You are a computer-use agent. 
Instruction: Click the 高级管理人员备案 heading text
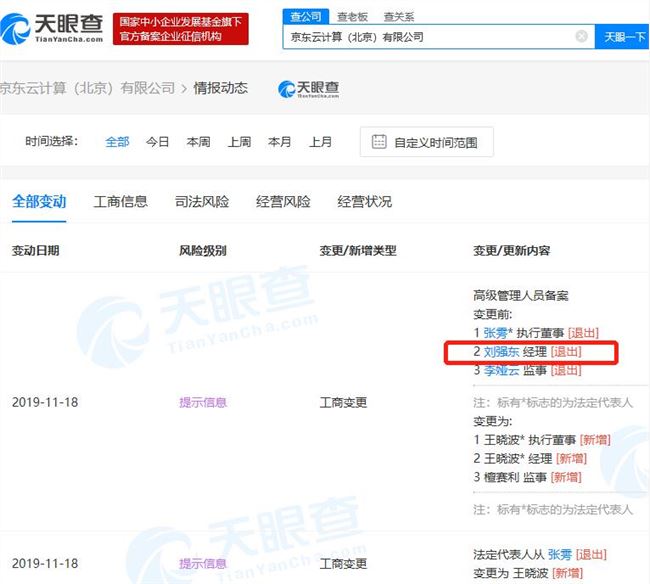tap(521, 296)
